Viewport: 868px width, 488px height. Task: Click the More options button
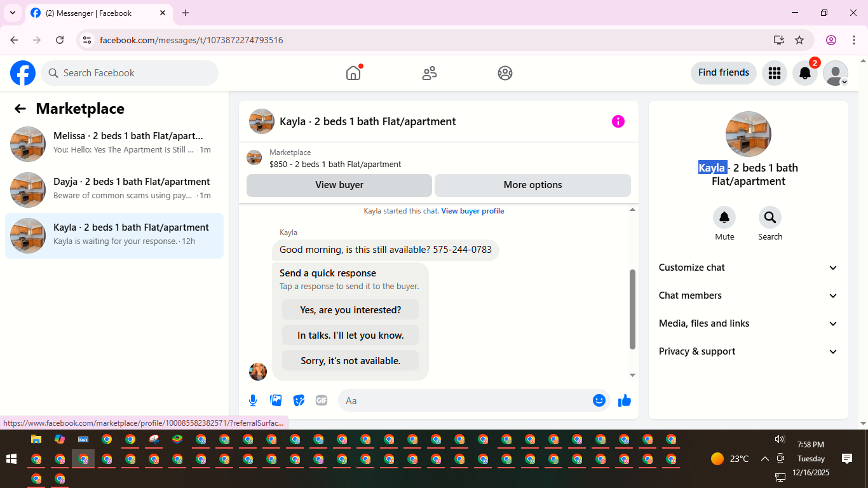[532, 185]
